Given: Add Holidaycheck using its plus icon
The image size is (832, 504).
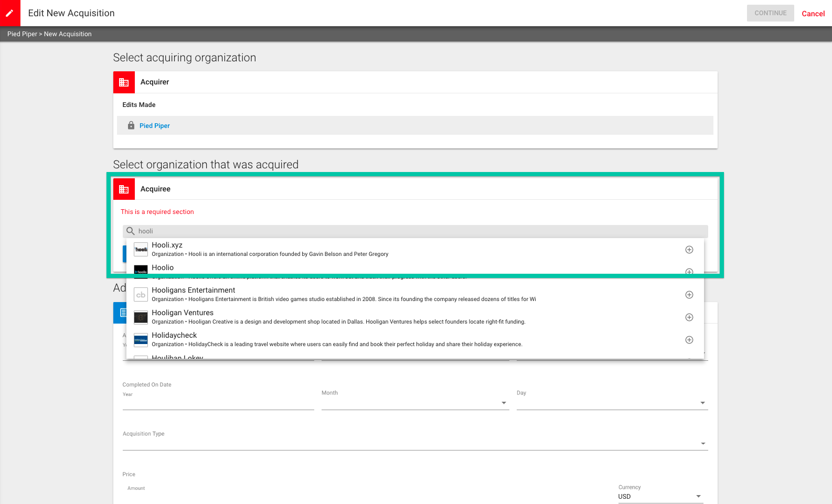Looking at the screenshot, I should 689,340.
